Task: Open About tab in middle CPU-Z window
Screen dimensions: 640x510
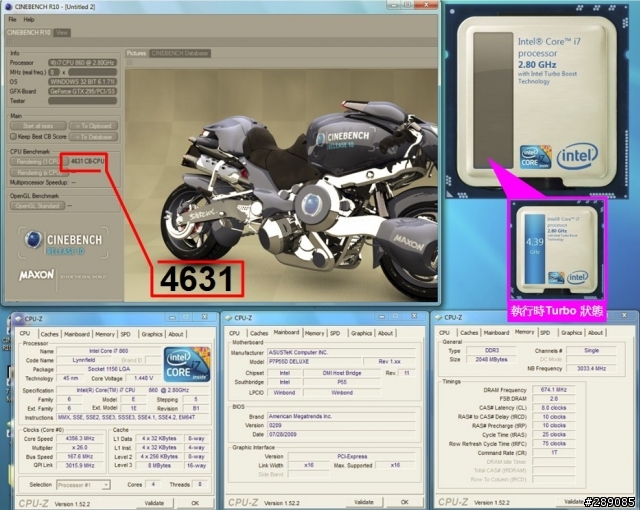Action: [x=385, y=333]
